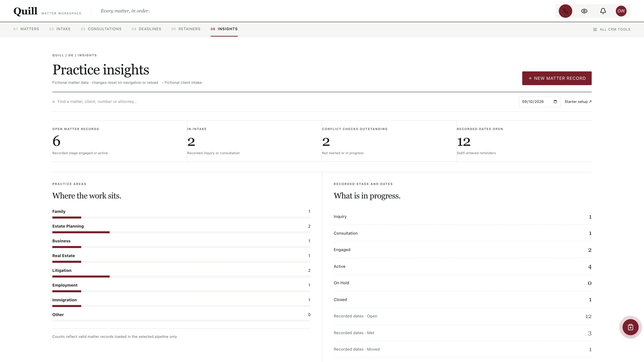
Task: Click the In Intake stat card
Action: click(x=254, y=141)
